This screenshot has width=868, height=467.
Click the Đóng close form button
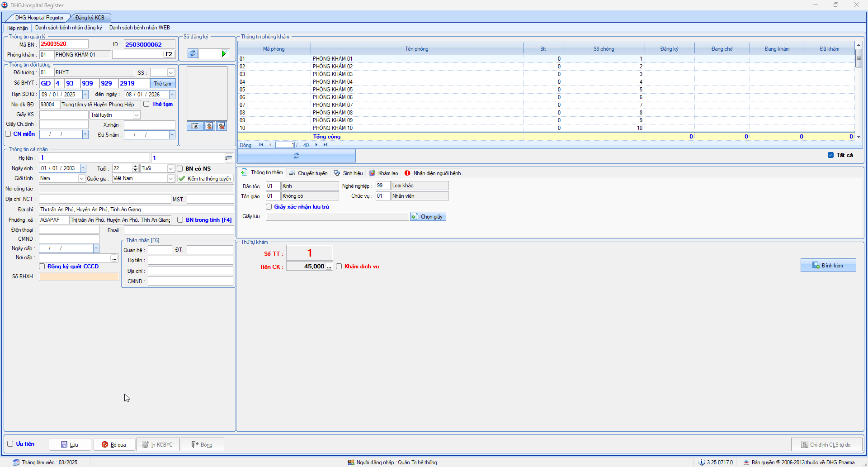(x=202, y=444)
